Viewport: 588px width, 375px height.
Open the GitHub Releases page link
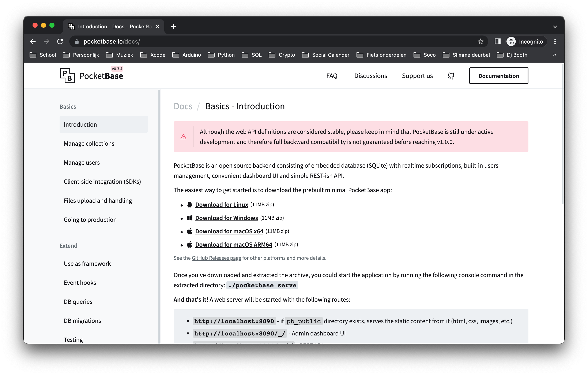click(216, 258)
